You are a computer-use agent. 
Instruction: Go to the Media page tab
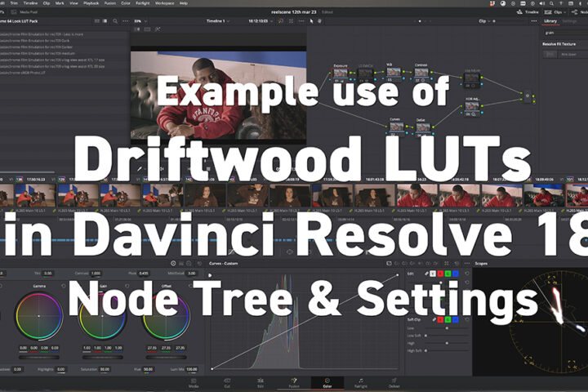194,383
